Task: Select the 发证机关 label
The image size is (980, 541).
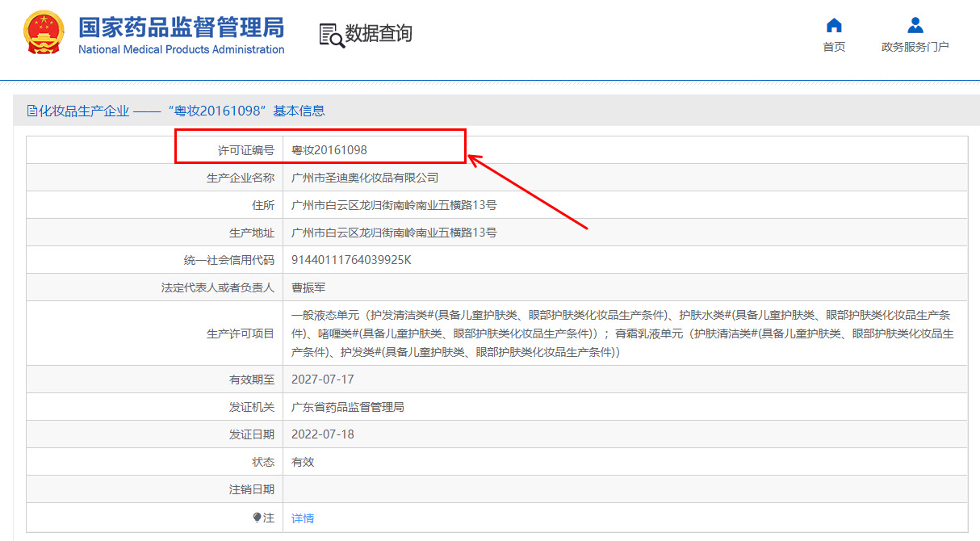Action: coord(252,407)
